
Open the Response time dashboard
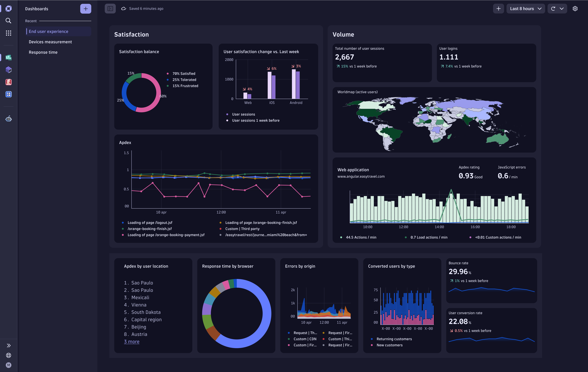(43, 52)
